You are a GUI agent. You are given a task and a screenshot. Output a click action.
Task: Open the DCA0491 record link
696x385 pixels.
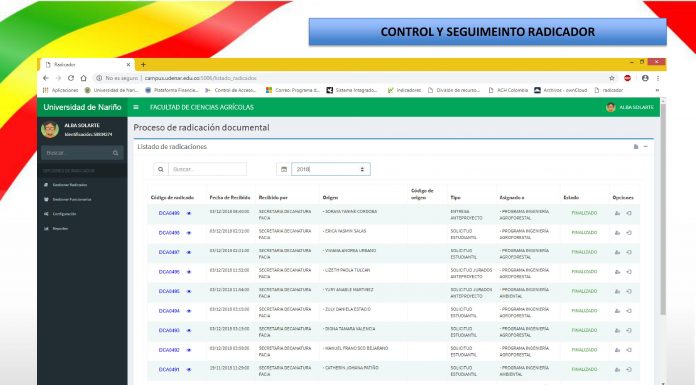(169, 369)
